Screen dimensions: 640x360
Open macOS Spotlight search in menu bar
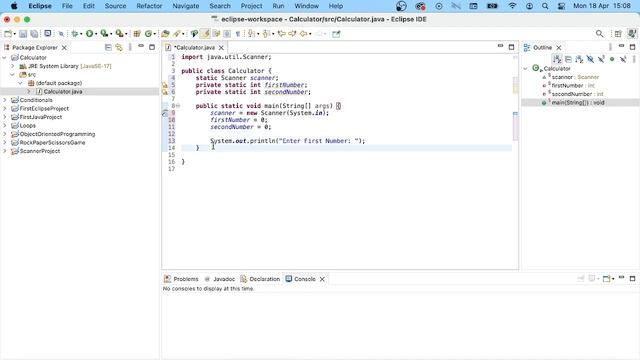tap(545, 6)
